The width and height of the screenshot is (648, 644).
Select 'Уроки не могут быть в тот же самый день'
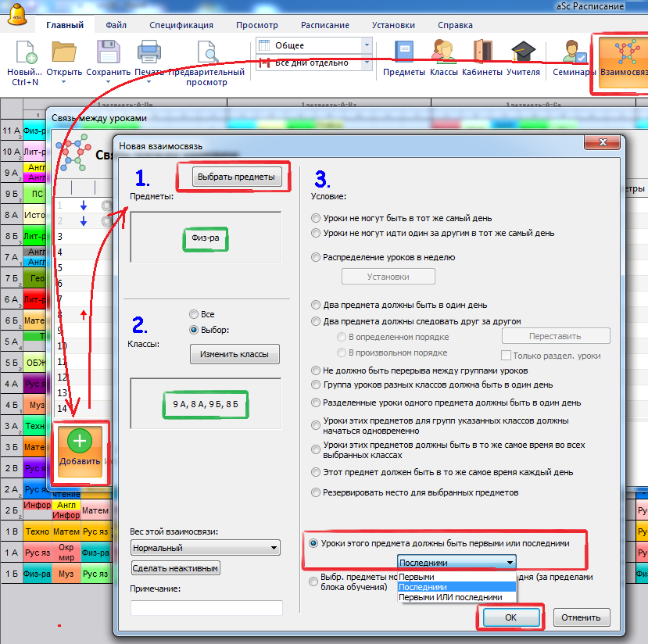pyautogui.click(x=316, y=218)
